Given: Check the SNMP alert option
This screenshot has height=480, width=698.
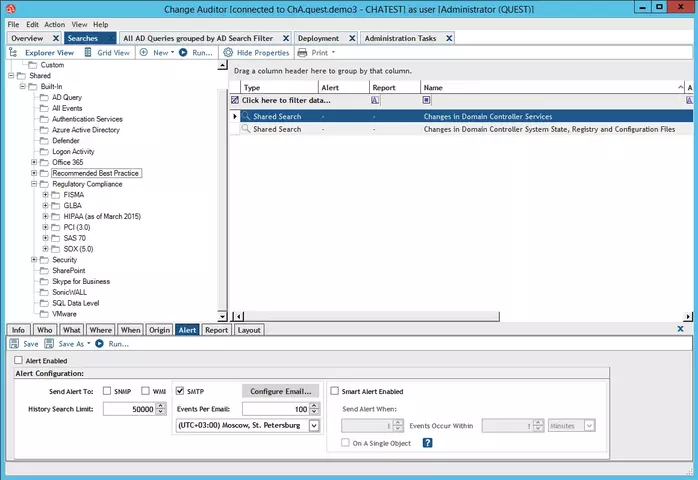Looking at the screenshot, I should click(107, 391).
